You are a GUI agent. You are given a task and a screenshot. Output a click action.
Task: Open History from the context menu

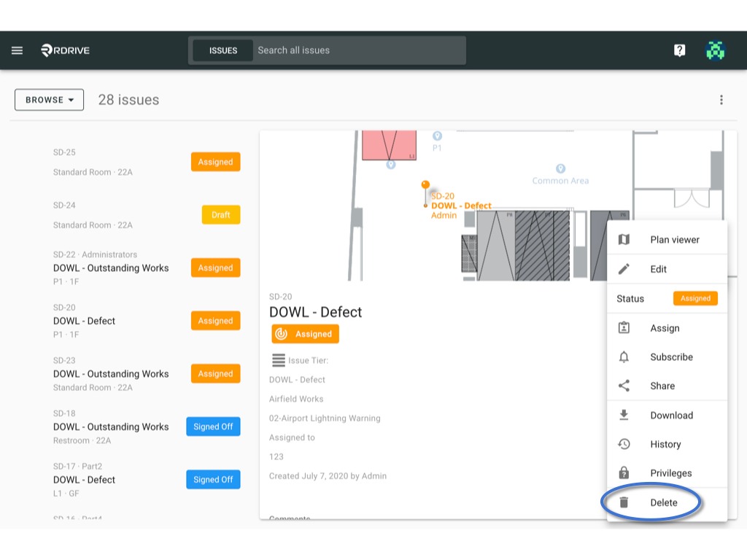tap(667, 444)
